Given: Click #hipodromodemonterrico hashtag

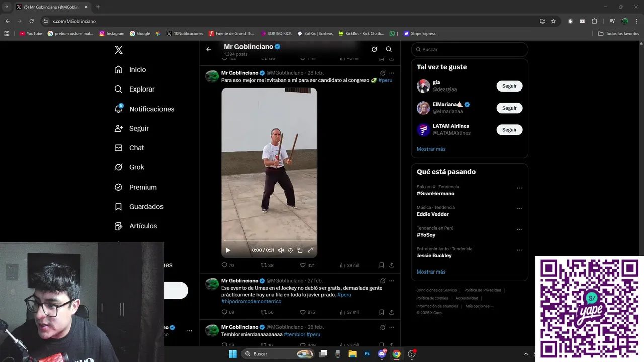Looking at the screenshot, I should 252,301.
